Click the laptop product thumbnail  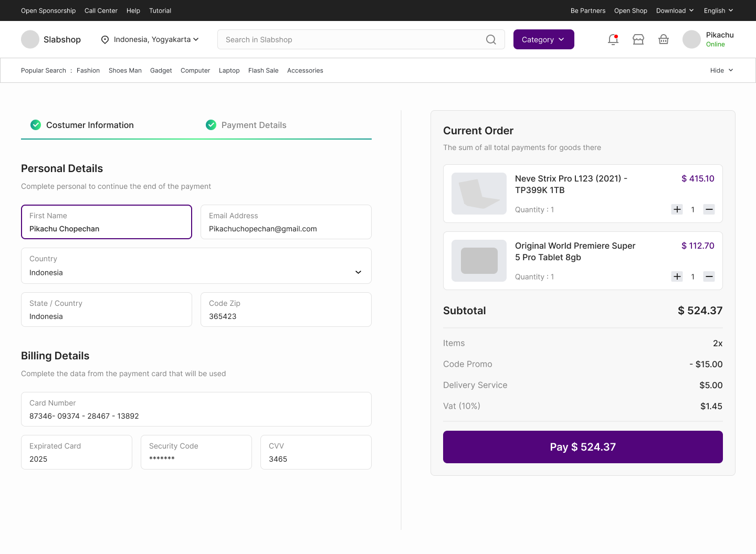pos(479,194)
